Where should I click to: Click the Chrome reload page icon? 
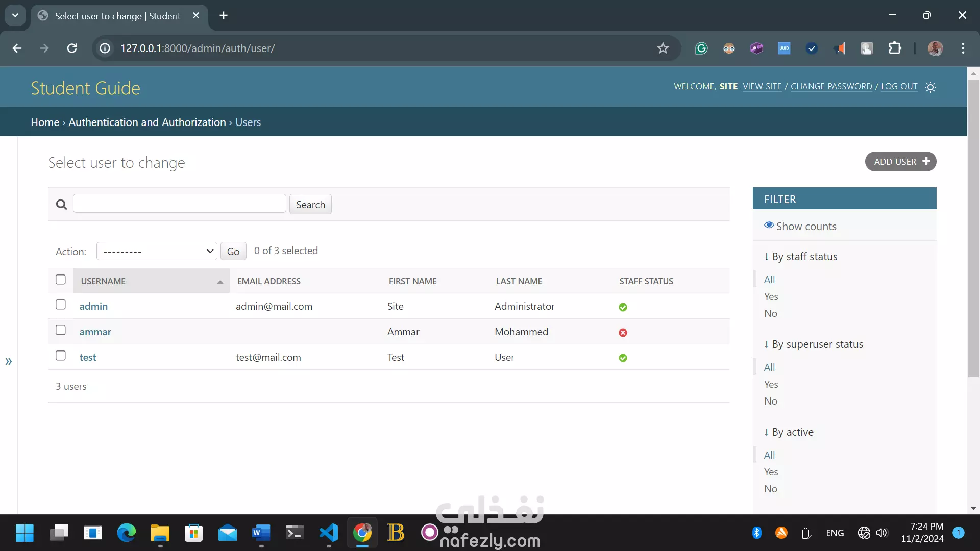click(72, 48)
